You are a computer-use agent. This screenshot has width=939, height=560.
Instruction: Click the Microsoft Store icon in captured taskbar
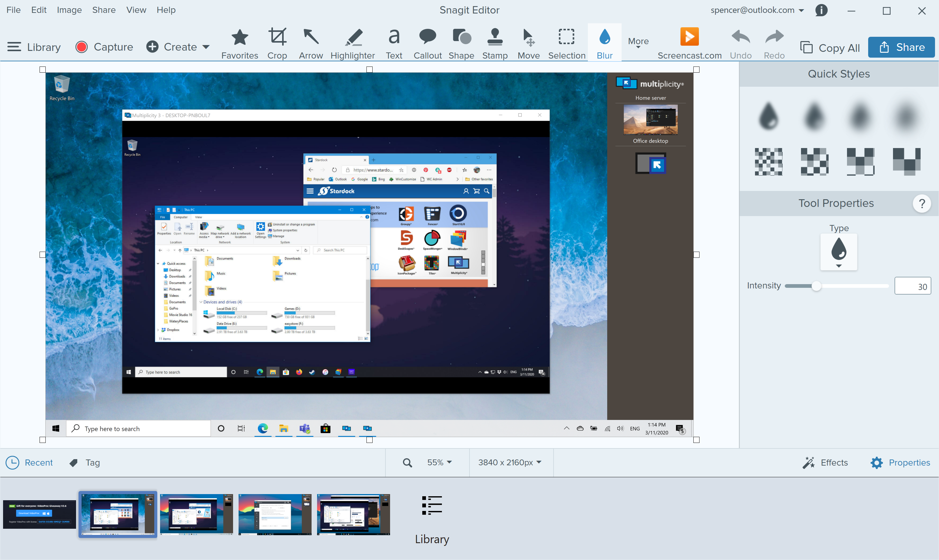[325, 428]
